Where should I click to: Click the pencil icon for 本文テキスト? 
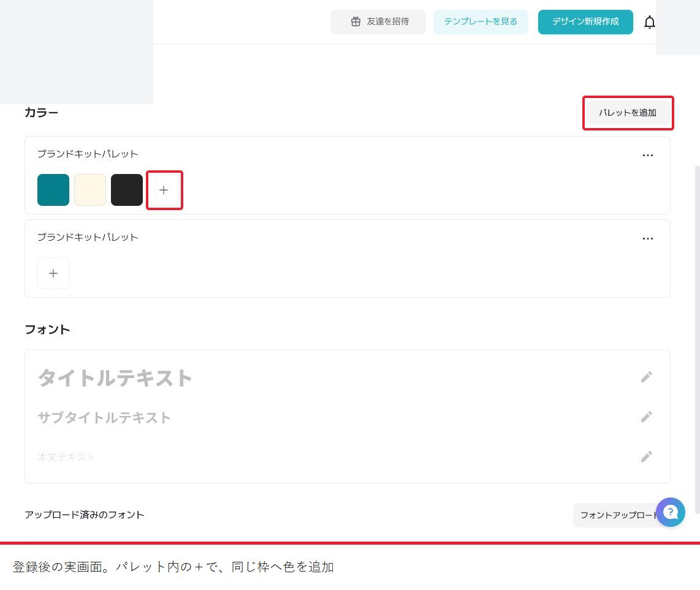646,456
